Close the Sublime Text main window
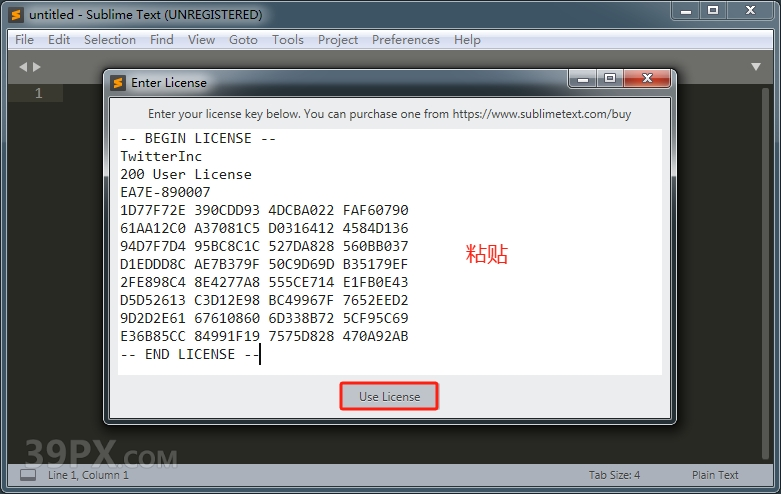The width and height of the screenshot is (781, 494). coord(750,10)
